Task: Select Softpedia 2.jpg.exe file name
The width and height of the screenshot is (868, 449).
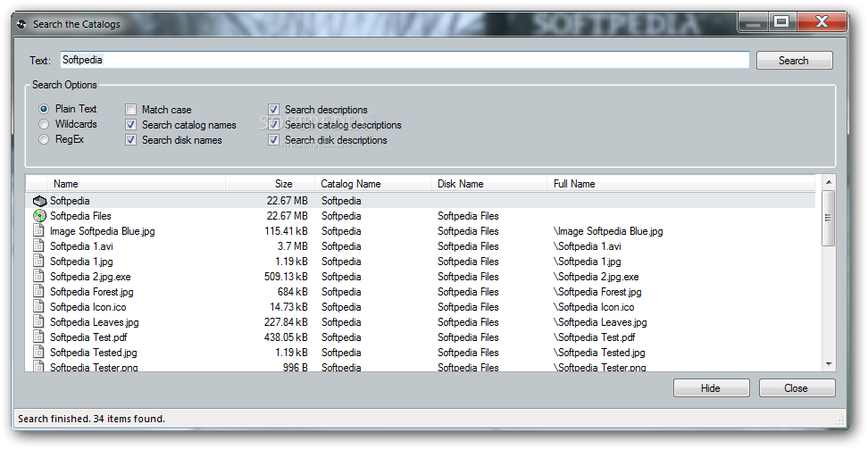Action: pos(90,277)
